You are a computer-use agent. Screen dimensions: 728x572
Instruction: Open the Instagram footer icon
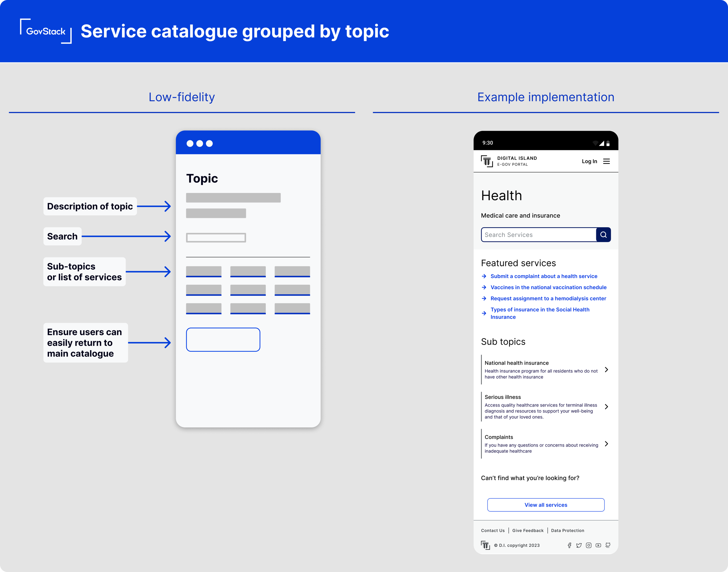point(589,545)
